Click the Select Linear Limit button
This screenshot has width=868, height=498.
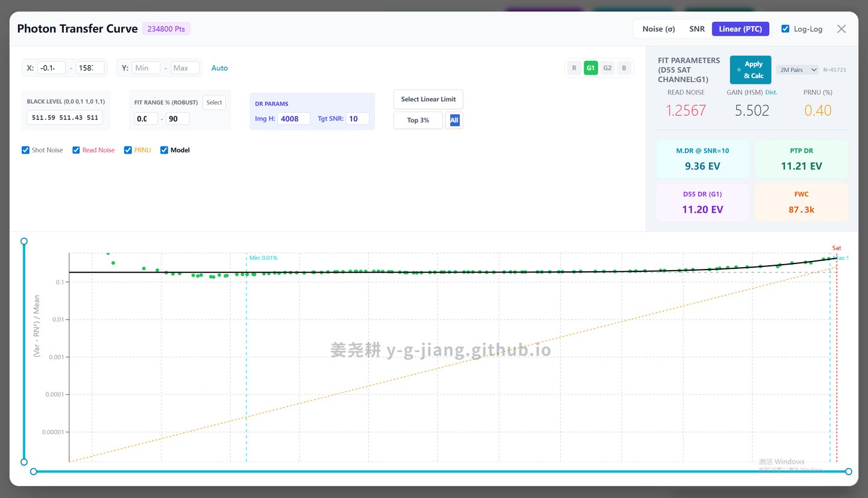pyautogui.click(x=429, y=99)
